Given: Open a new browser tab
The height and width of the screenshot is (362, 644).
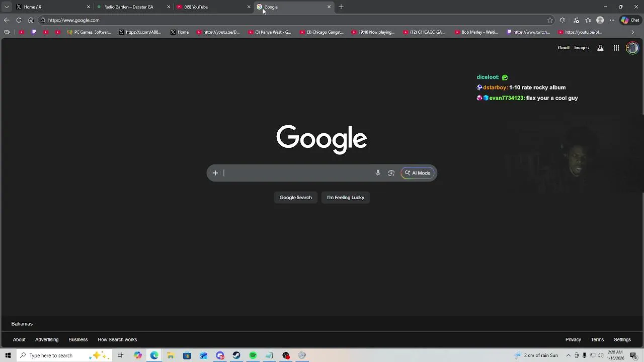Looking at the screenshot, I should pos(341,7).
